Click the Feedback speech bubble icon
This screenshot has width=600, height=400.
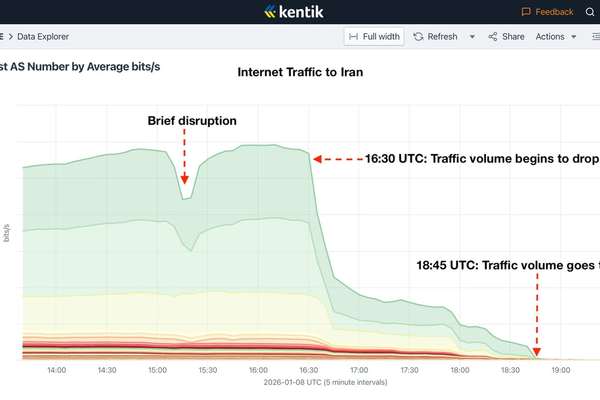tap(526, 12)
